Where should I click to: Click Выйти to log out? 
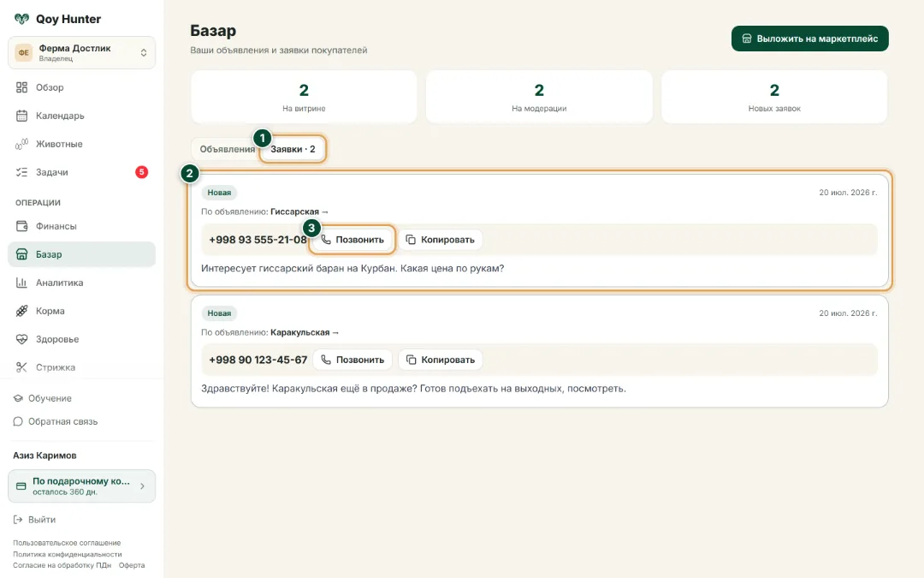coord(34,520)
